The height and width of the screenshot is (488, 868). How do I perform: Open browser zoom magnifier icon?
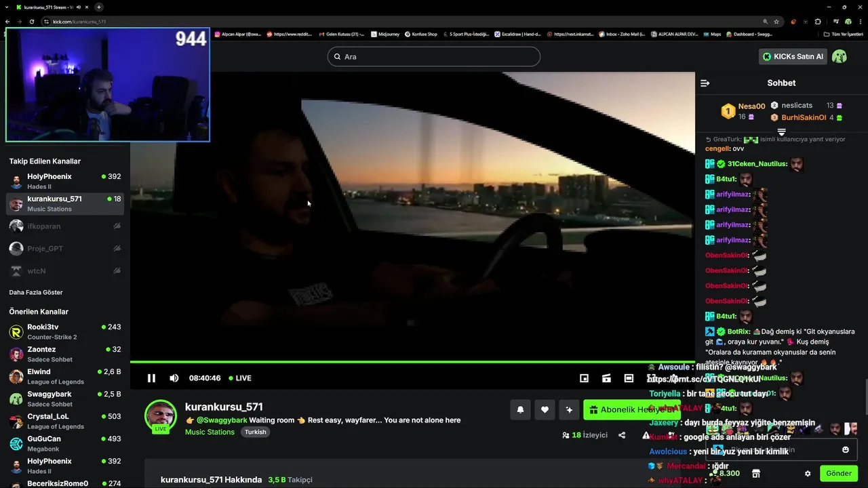coord(766,22)
